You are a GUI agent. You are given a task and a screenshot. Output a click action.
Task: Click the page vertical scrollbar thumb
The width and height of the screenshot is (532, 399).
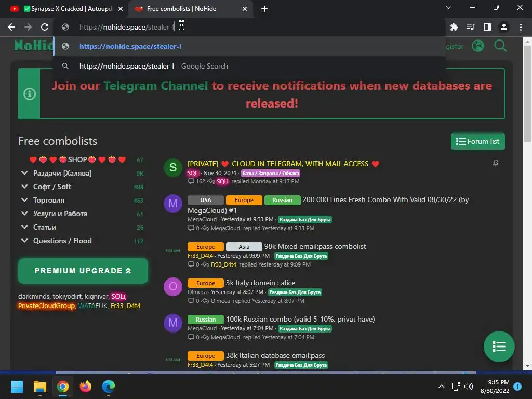[x=527, y=94]
